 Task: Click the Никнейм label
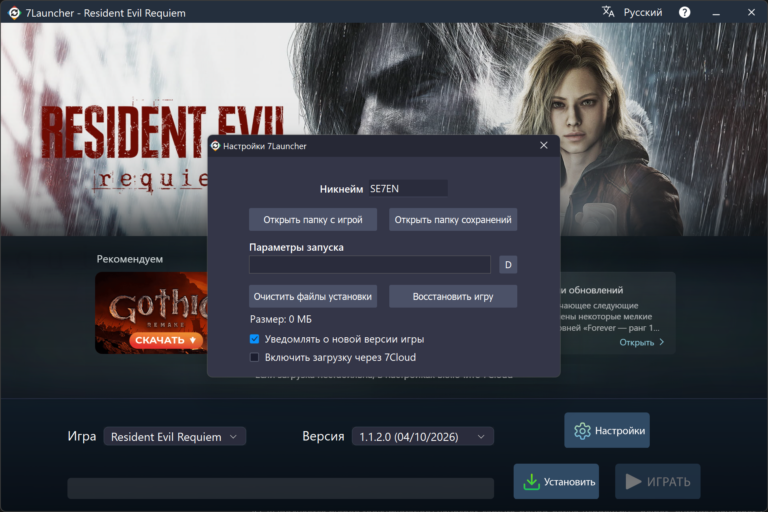click(341, 189)
